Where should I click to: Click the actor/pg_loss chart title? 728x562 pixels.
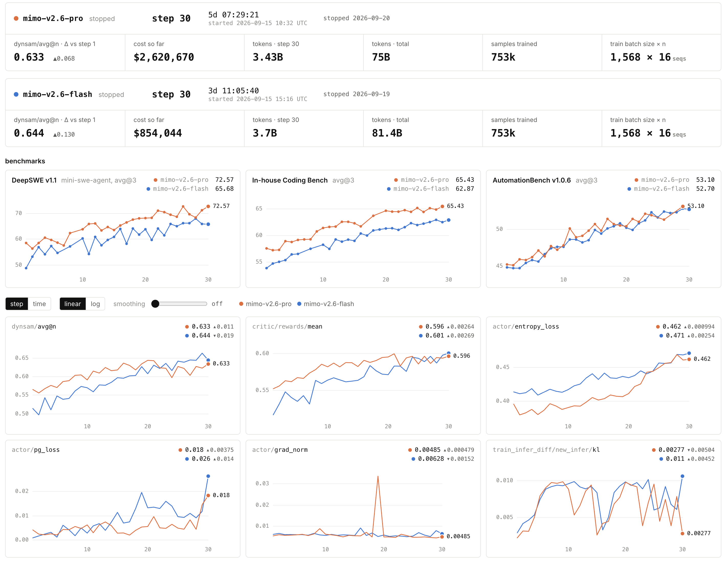point(36,450)
